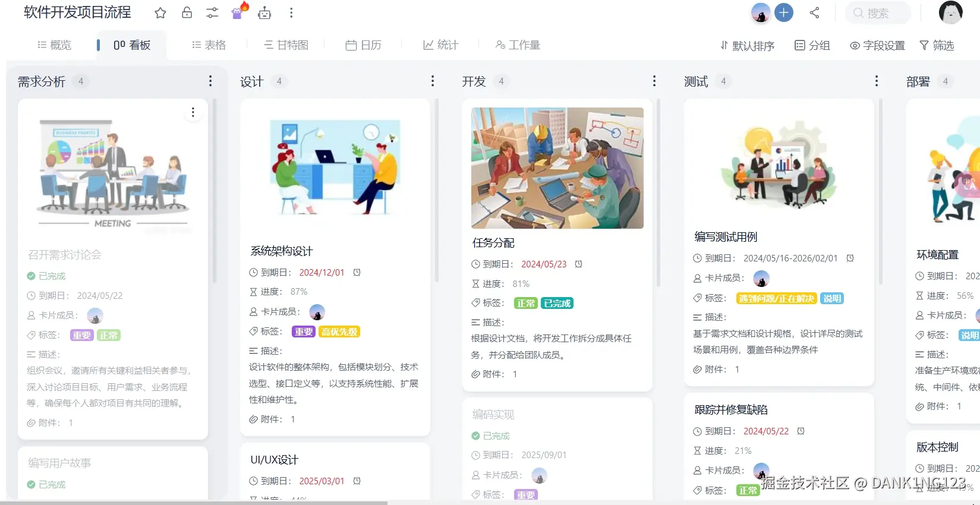980x505 pixels.
Task: Toggle completed status on 编写用户故事
Action: pos(31,484)
